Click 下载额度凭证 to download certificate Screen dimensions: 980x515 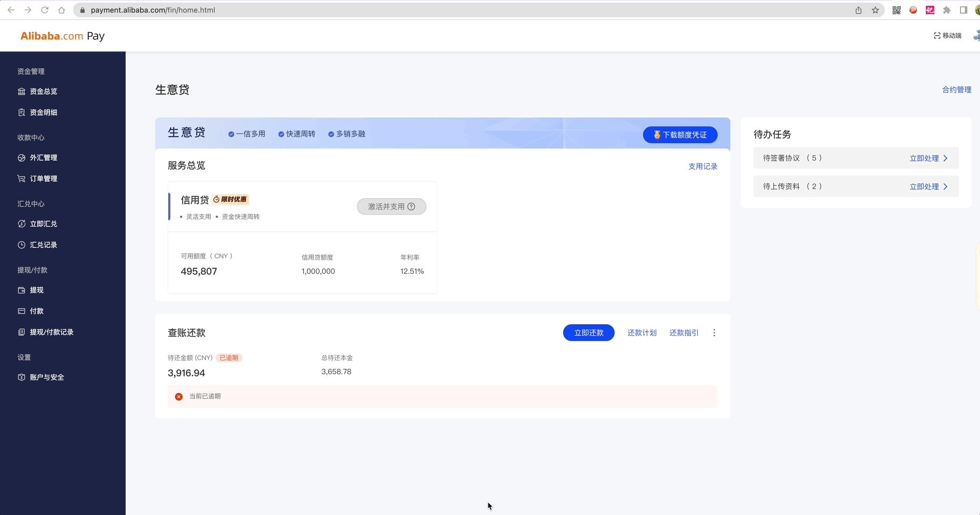click(680, 135)
